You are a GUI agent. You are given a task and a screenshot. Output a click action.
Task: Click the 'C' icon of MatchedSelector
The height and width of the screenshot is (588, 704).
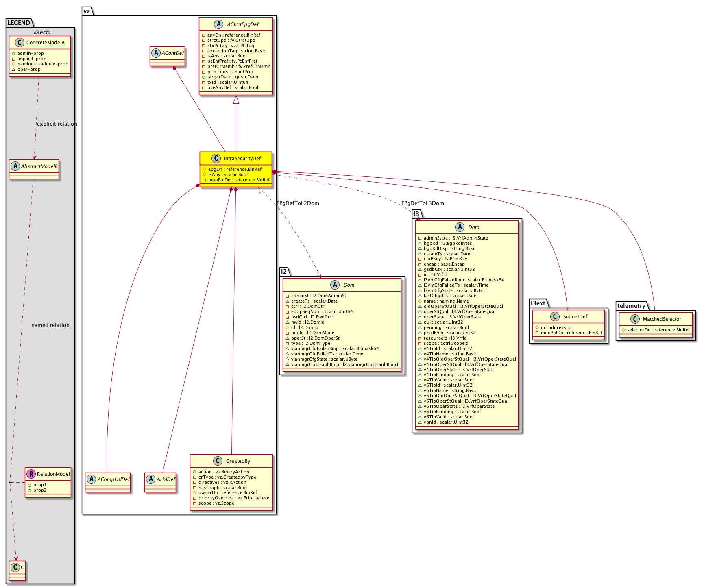coord(634,319)
